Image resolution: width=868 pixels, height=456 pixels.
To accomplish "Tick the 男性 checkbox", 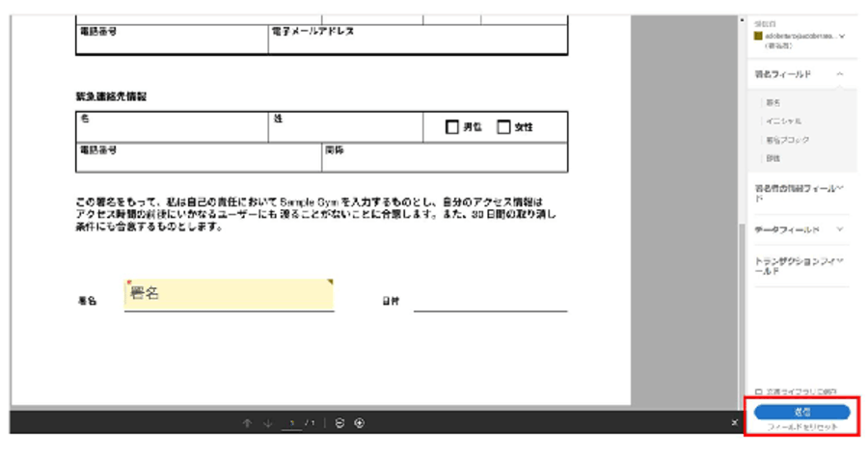I will tap(451, 127).
